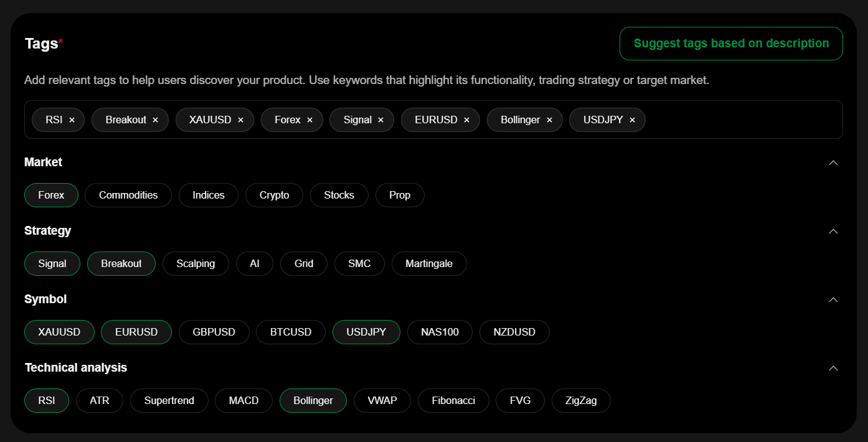Delete the XAUUSD tag with its x icon
868x442 pixels.
(241, 120)
